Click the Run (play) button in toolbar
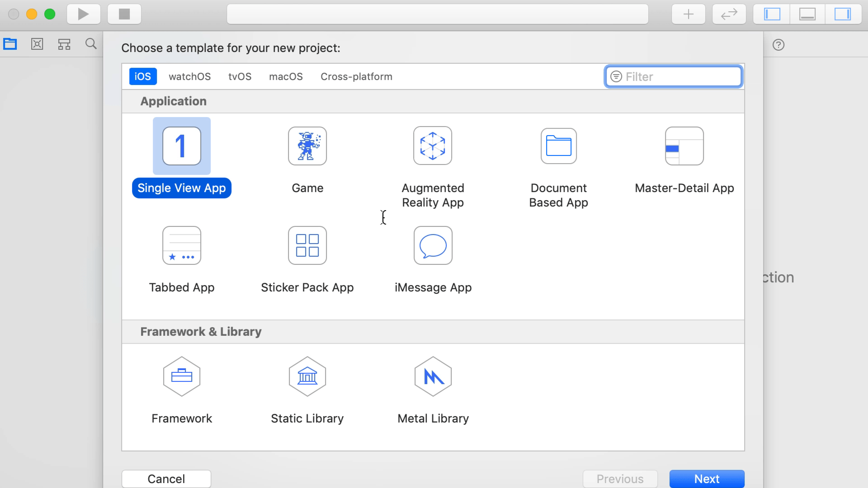This screenshot has width=868, height=488. 84,14
